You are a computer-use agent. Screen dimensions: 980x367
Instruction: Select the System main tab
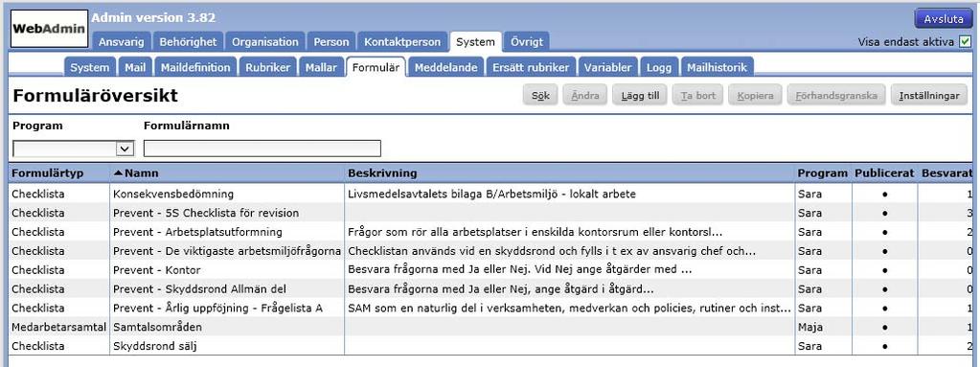point(475,42)
